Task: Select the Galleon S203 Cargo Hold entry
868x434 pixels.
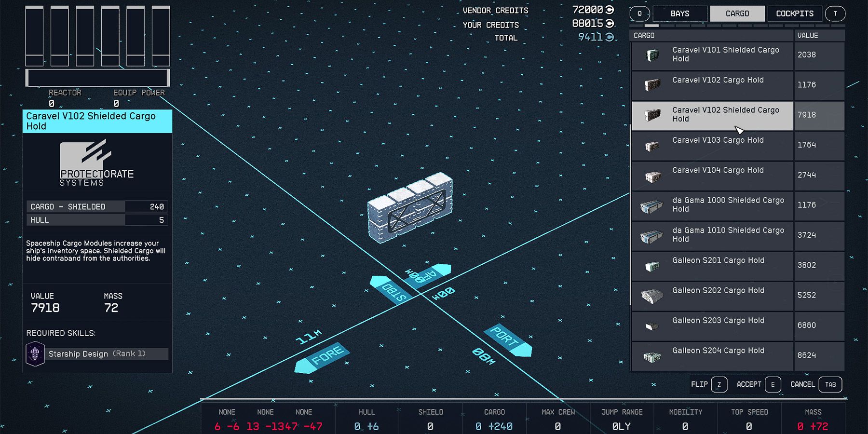Action: click(714, 325)
